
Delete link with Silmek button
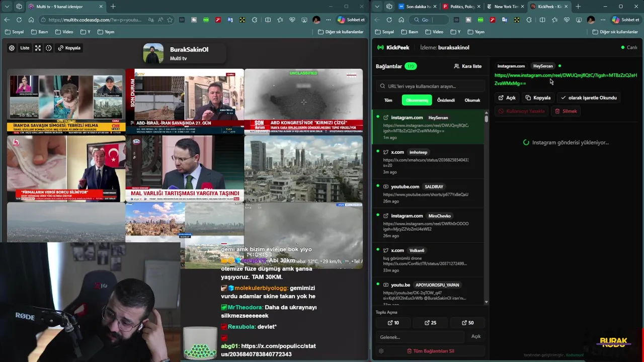tap(566, 111)
